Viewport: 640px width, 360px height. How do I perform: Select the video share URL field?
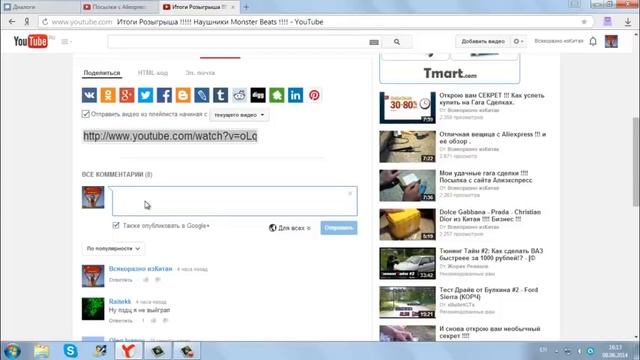coord(170,136)
